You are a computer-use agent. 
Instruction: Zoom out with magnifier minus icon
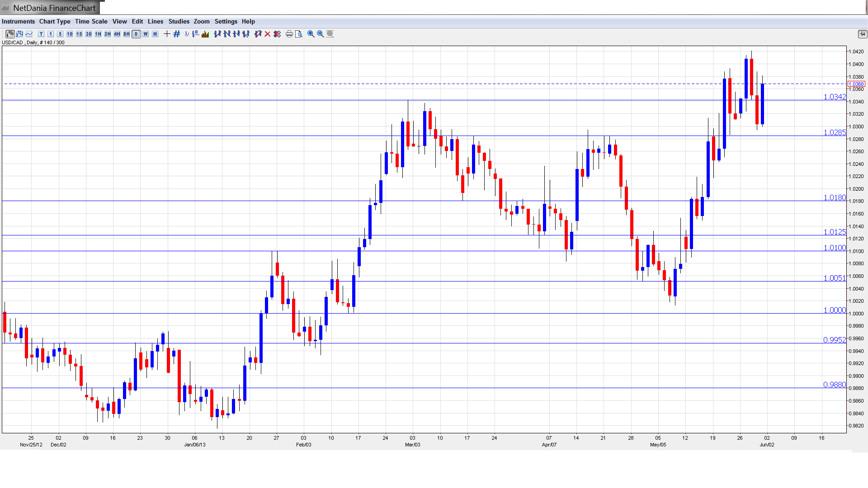point(321,34)
